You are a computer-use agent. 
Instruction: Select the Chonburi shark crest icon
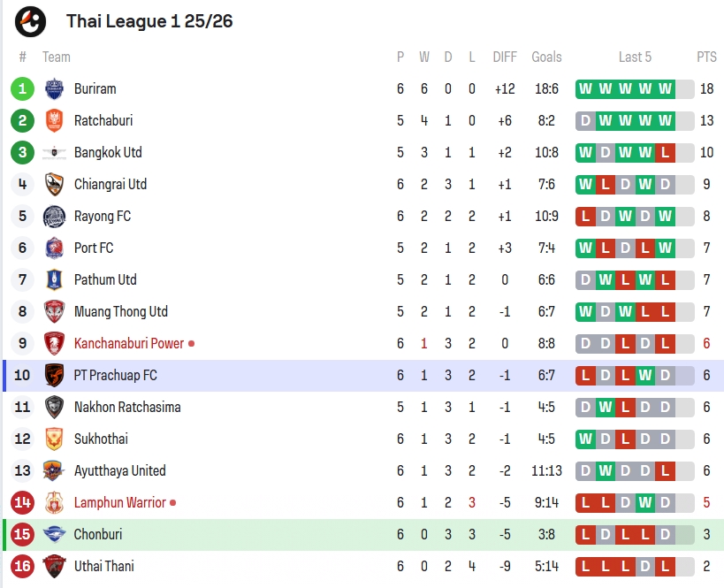tap(54, 534)
